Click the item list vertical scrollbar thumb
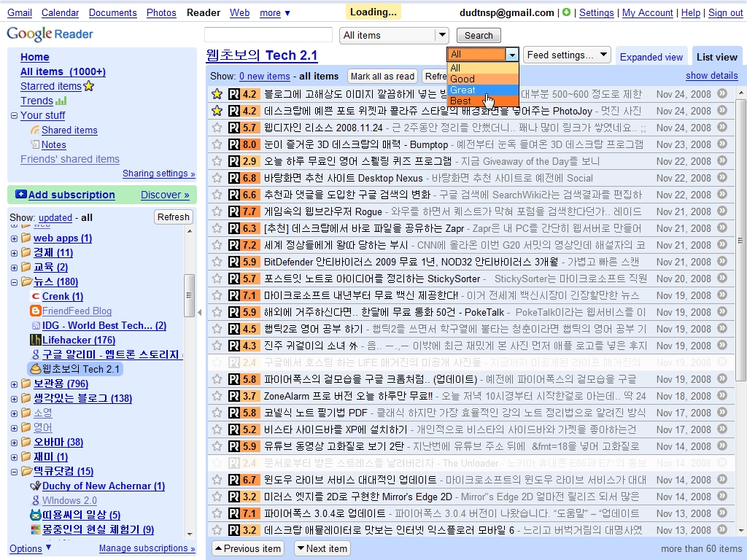Viewport: 747px width, 560px height. [741, 239]
